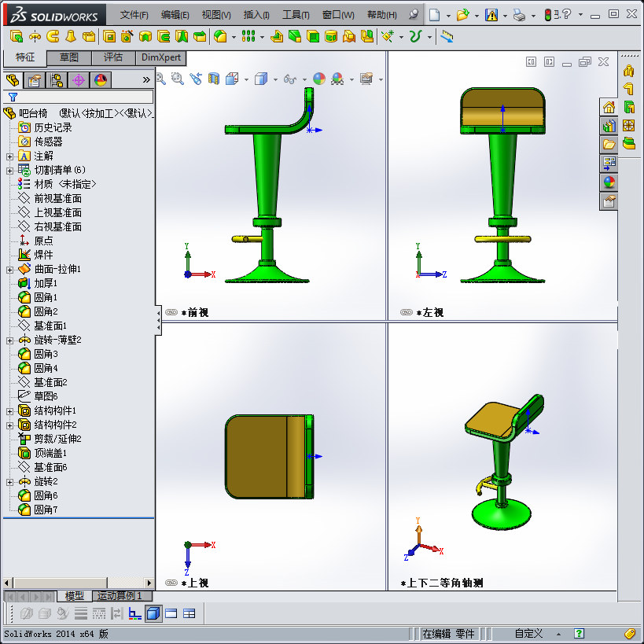Open the 插入(I) menu
Viewport: 644px width, 644px height.
pos(256,15)
